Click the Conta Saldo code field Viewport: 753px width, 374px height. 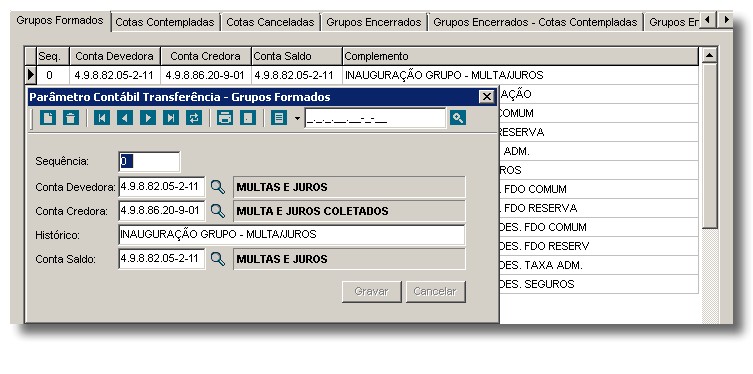162,259
